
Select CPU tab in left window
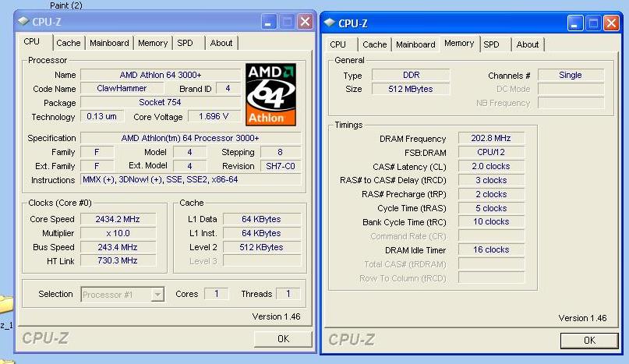(x=32, y=42)
